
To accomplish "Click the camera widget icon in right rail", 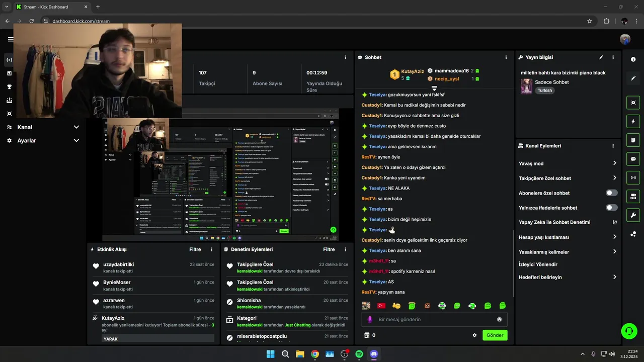I will click(633, 196).
